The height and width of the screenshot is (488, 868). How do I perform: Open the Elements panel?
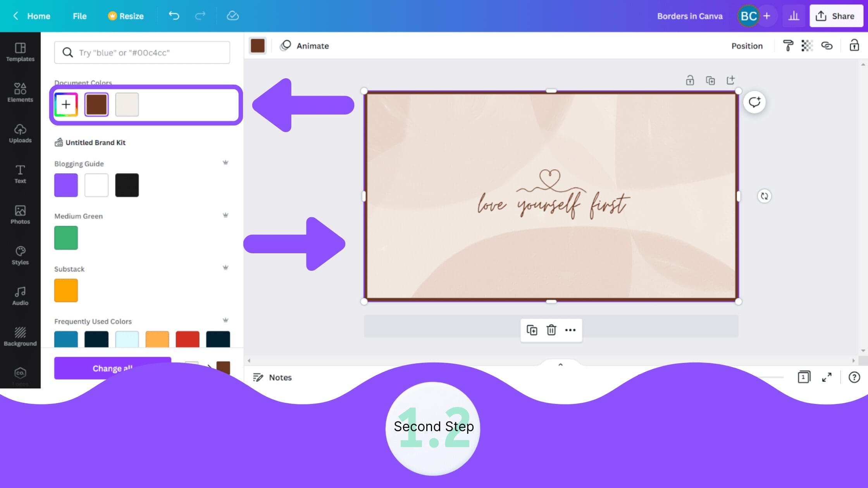point(20,91)
